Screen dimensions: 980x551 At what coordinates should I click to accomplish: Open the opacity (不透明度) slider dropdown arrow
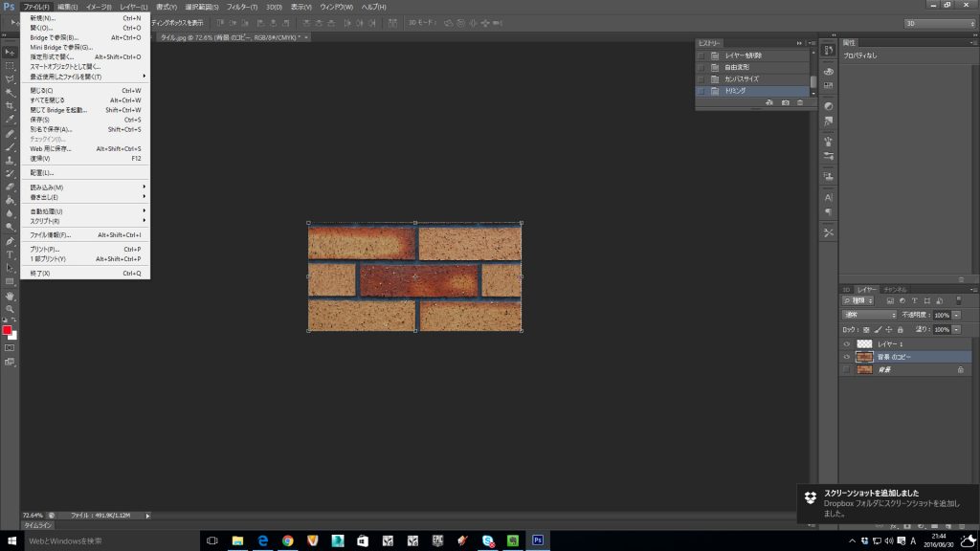pyautogui.click(x=956, y=315)
